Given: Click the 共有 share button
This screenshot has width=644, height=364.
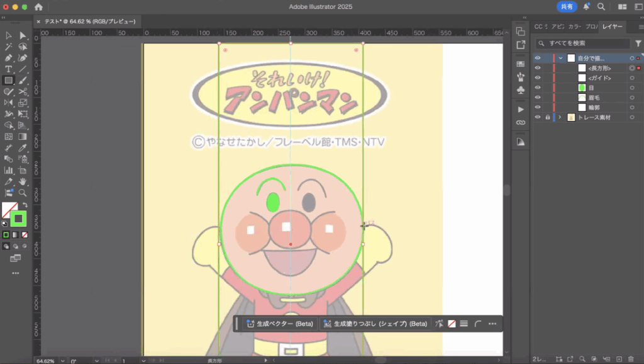Looking at the screenshot, I should [567, 7].
